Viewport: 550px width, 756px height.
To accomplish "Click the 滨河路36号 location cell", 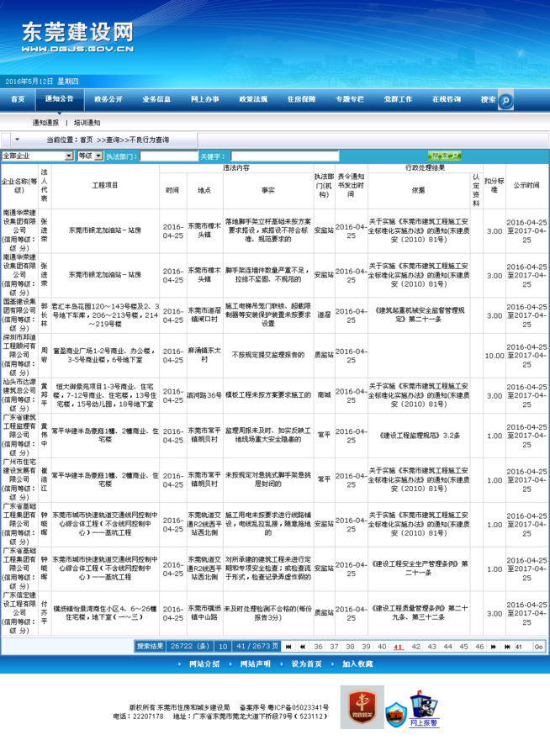I will tap(204, 395).
